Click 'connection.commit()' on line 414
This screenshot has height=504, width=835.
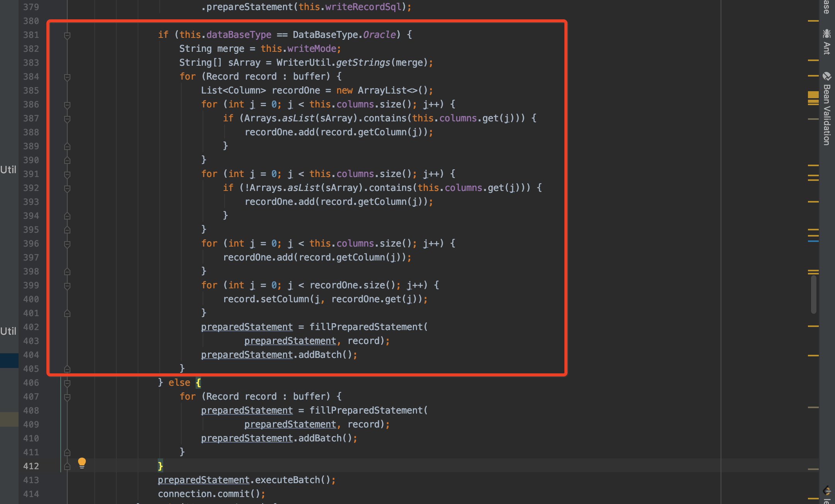point(209,494)
